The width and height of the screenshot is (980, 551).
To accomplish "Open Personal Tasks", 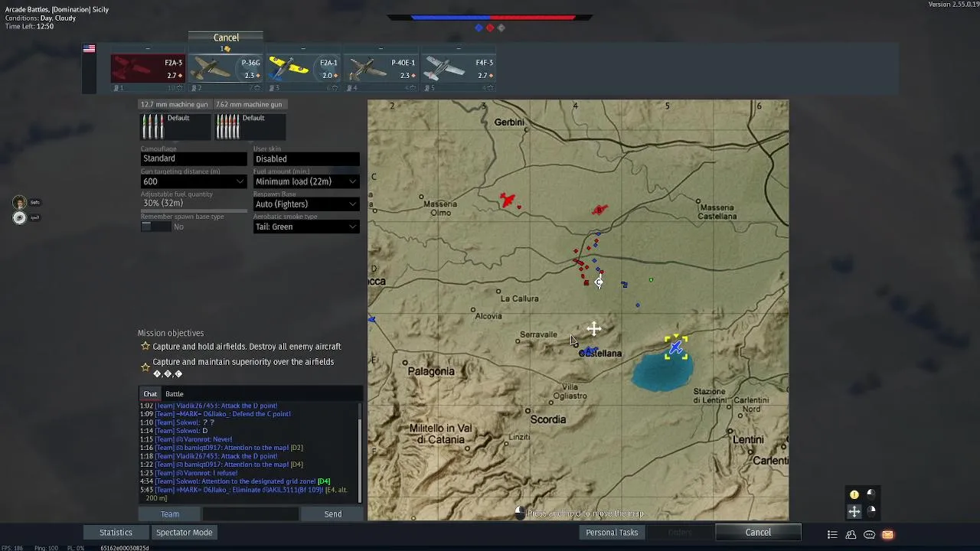I will point(612,533).
